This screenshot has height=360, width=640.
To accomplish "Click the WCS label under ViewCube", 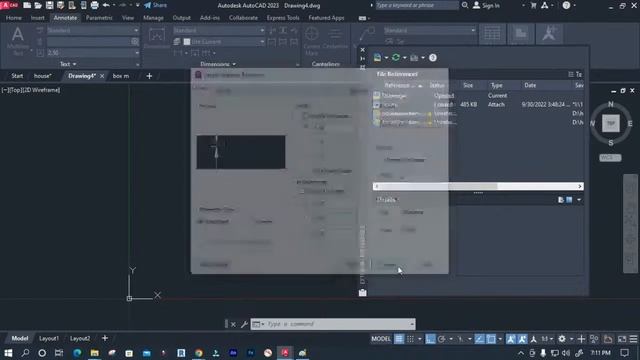I will 610,158.
